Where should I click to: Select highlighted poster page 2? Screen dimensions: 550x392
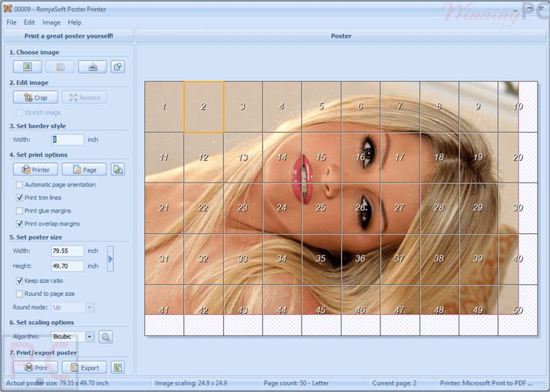[204, 107]
